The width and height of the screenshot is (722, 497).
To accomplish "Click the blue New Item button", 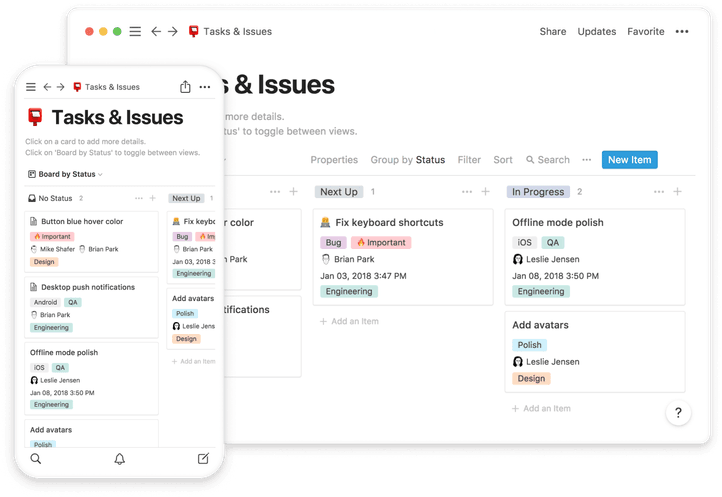I will (x=629, y=160).
